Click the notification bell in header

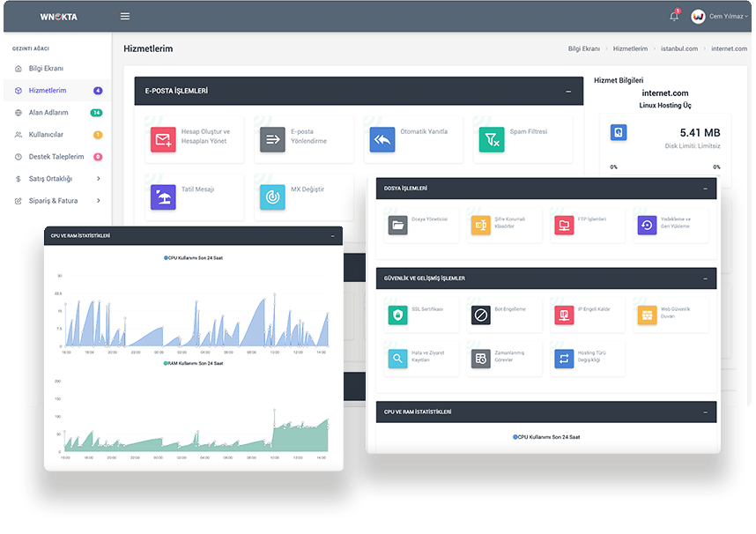pos(674,16)
